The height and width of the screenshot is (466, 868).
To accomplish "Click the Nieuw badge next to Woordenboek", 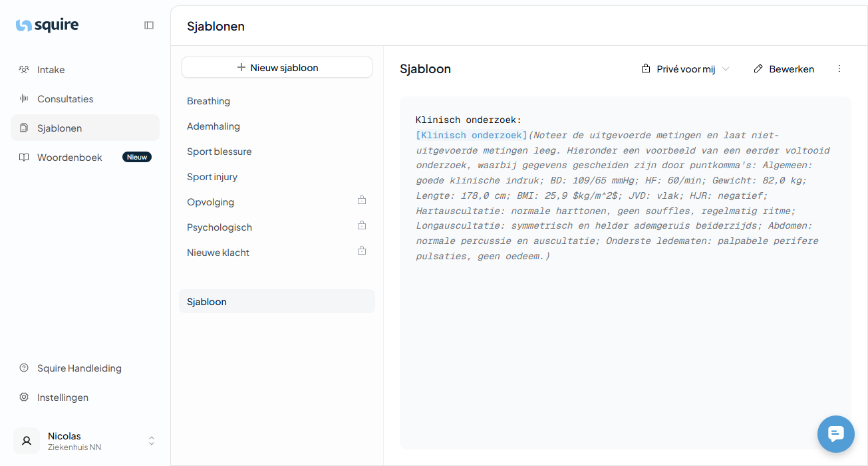I will (x=137, y=158).
